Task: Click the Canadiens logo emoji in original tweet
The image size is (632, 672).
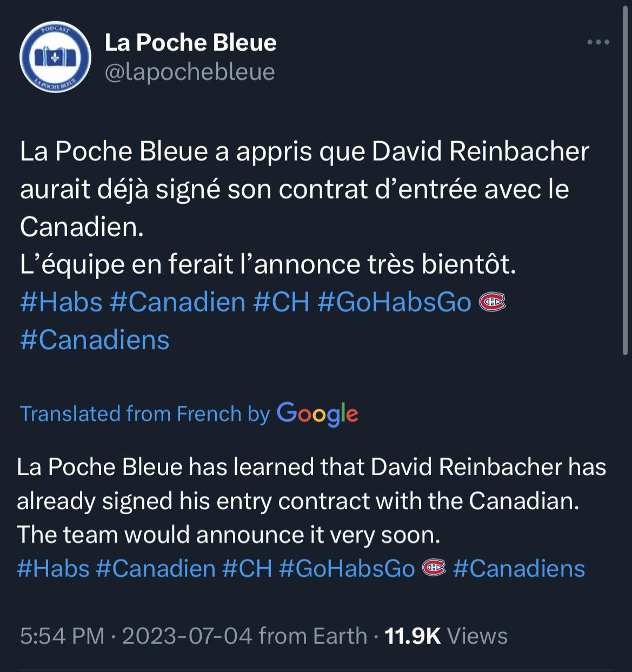Action: [x=492, y=302]
